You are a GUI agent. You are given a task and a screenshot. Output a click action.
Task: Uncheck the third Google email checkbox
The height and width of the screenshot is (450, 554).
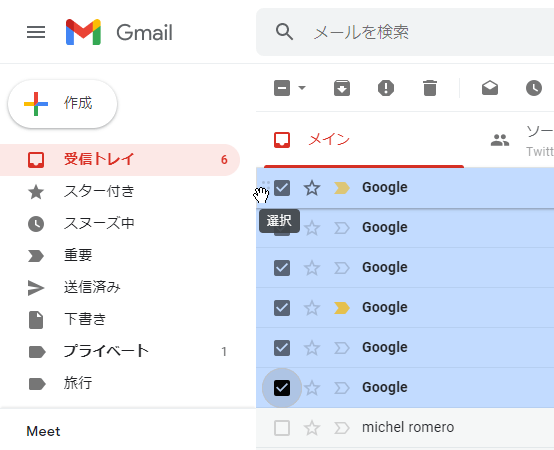(x=282, y=268)
